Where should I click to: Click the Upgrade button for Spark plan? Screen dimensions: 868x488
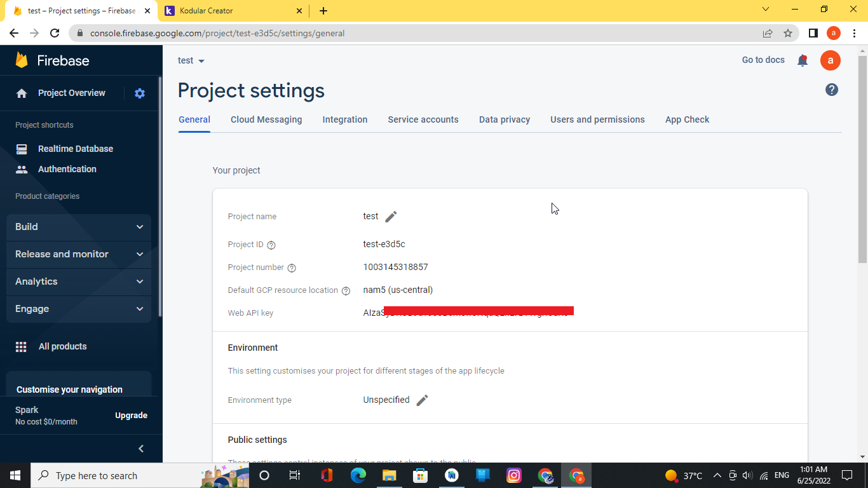click(131, 415)
